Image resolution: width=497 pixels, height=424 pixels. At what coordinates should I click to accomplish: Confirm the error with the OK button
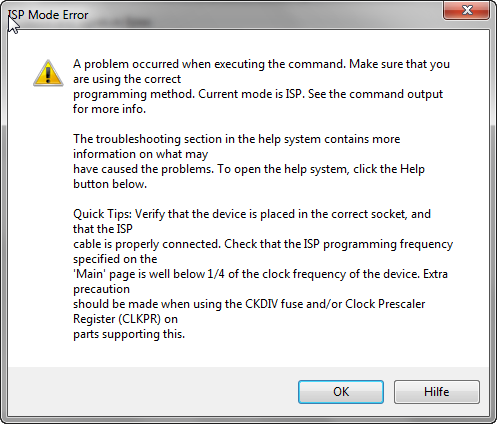[341, 392]
